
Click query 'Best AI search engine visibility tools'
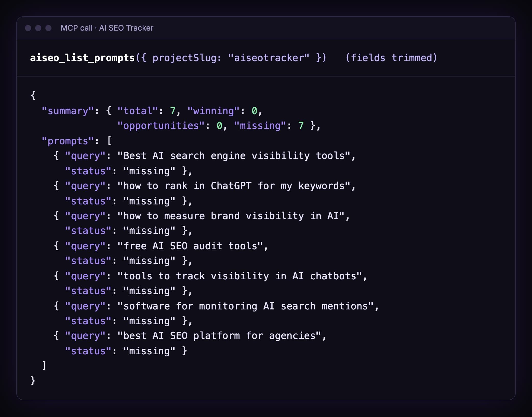(234, 156)
